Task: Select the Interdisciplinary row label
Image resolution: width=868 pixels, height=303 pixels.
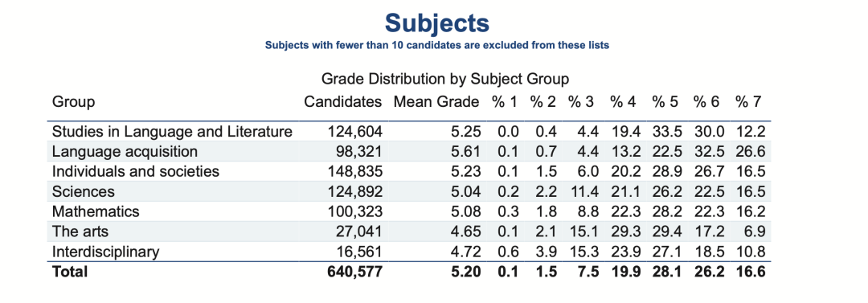Action: (x=105, y=252)
